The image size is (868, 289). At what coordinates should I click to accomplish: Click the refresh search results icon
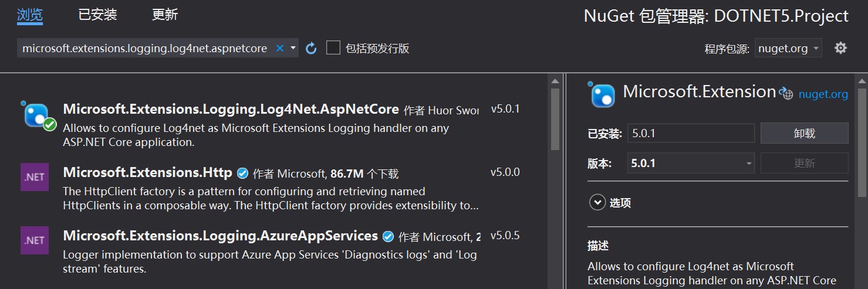tap(311, 48)
